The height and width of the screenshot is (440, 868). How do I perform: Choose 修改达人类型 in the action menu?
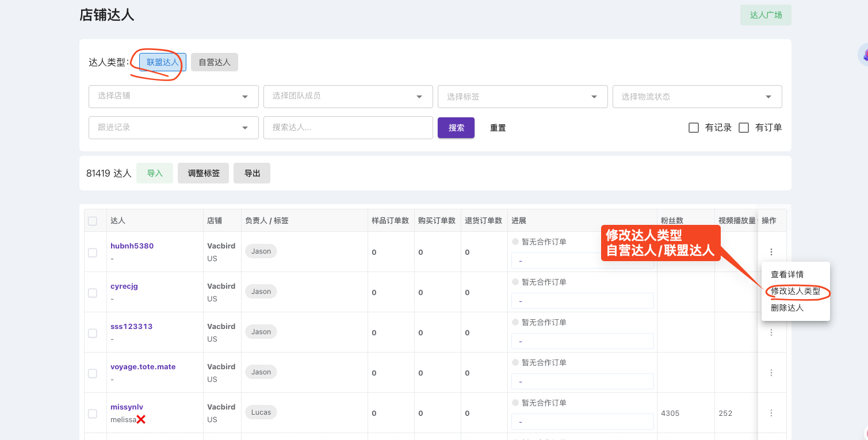(x=796, y=291)
